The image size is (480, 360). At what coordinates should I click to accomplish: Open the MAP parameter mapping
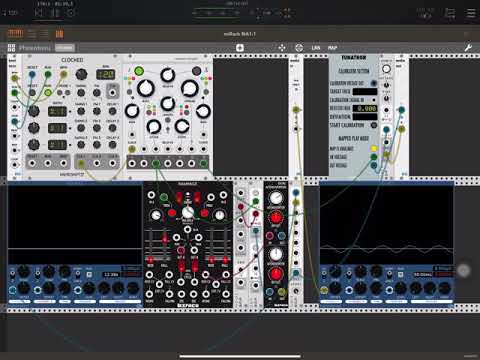tap(332, 48)
